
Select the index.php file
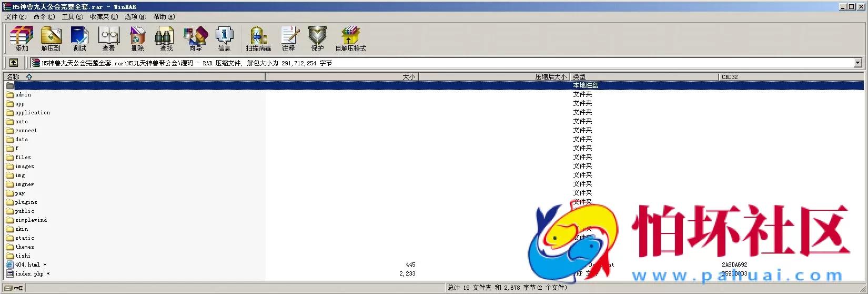pos(29,274)
